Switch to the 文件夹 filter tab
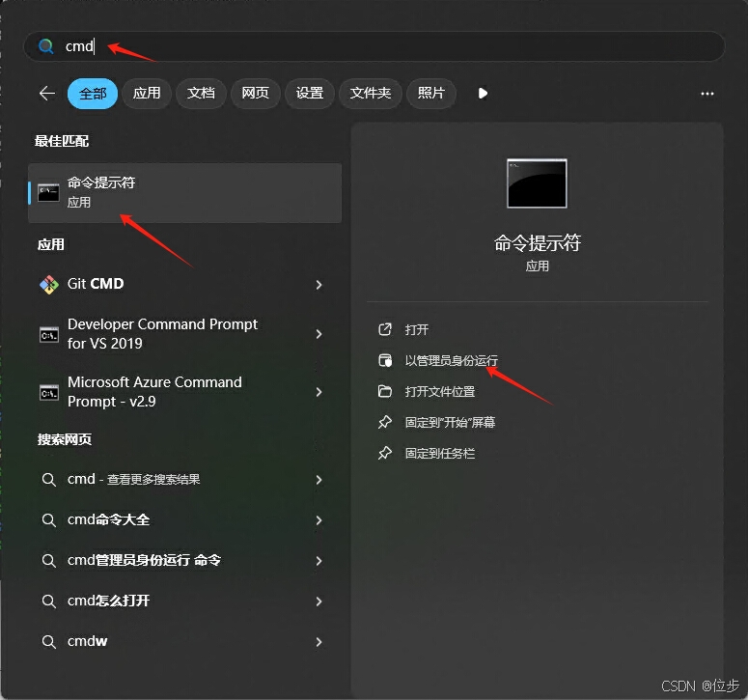 coord(371,94)
